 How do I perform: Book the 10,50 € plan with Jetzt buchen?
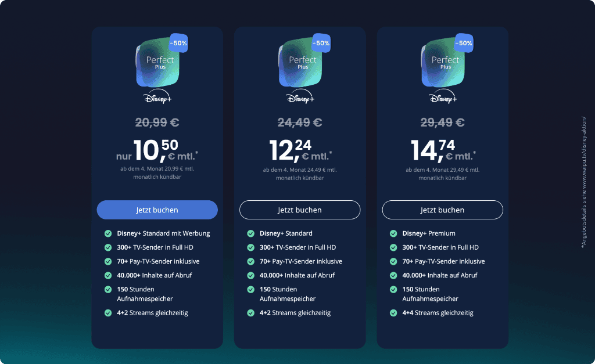click(157, 210)
